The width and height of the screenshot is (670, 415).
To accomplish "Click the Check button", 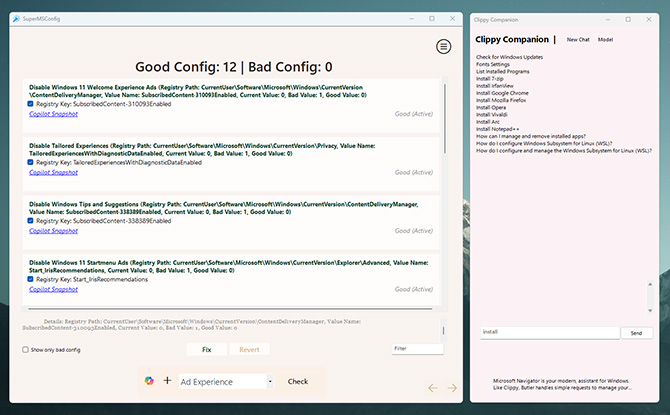I will (x=298, y=381).
